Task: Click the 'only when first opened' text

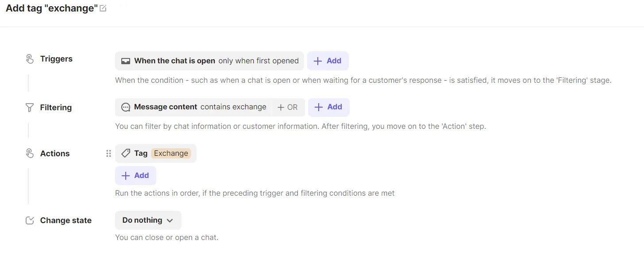Action: 258,61
